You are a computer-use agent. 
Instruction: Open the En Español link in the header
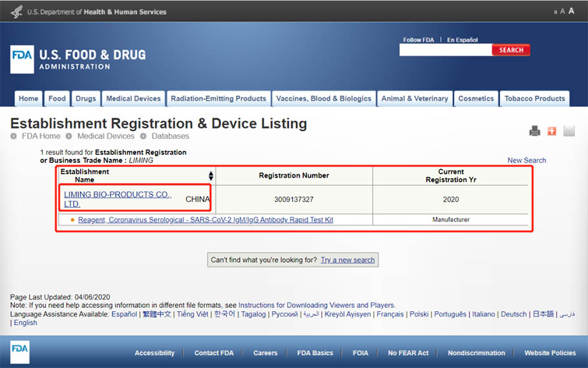pos(463,40)
